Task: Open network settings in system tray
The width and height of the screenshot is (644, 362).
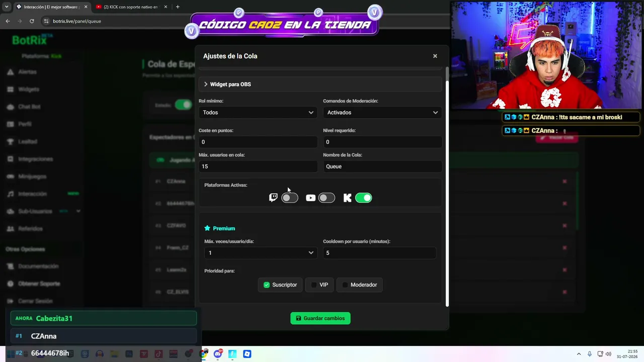Action: (x=600, y=354)
